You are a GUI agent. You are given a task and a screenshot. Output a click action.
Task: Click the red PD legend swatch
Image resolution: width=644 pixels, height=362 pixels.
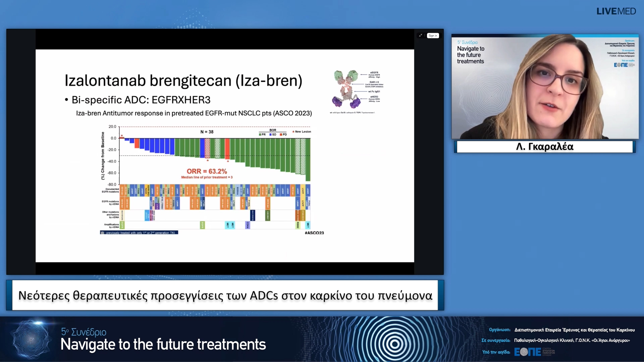281,135
